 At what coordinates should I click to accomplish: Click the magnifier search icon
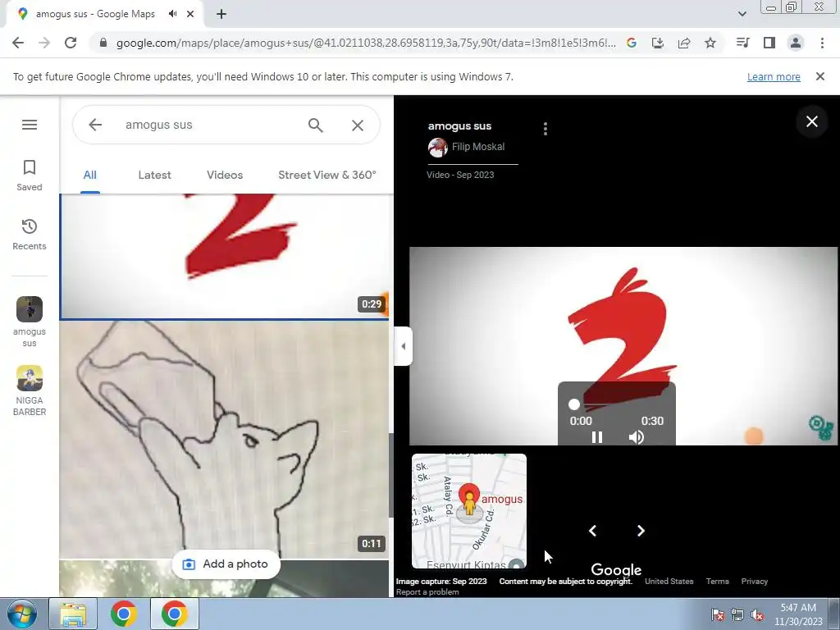316,125
